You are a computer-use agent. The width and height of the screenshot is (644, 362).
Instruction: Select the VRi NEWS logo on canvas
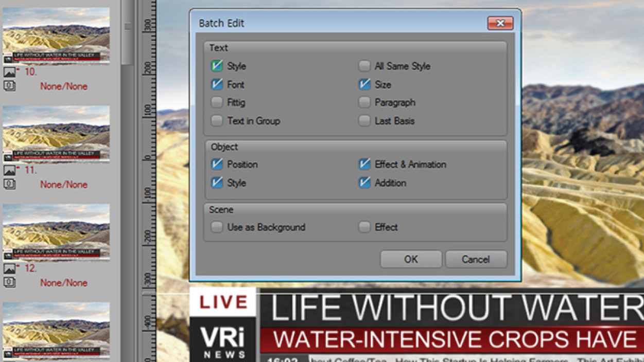pyautogui.click(x=223, y=340)
